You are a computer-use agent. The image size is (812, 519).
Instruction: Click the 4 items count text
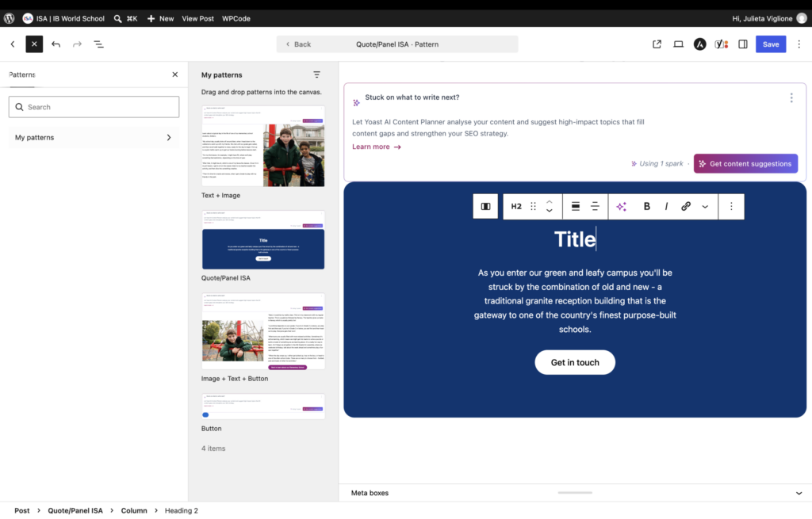tap(213, 448)
